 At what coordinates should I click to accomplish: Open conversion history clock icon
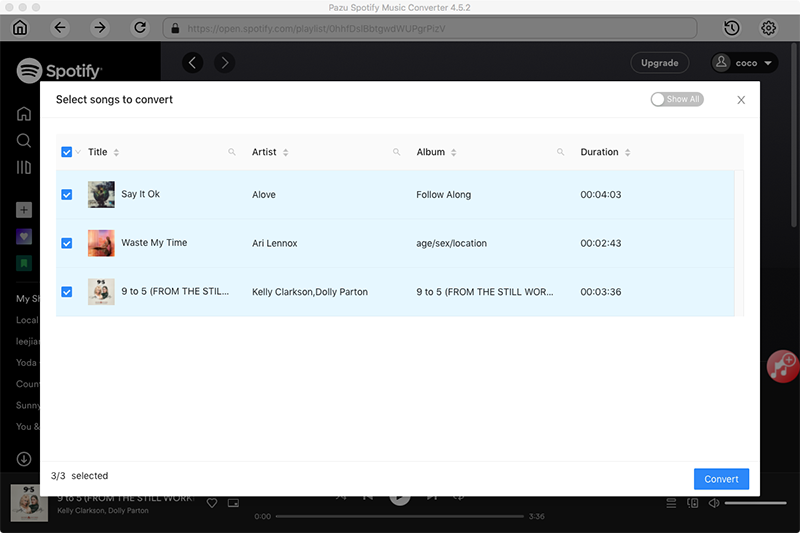732,28
